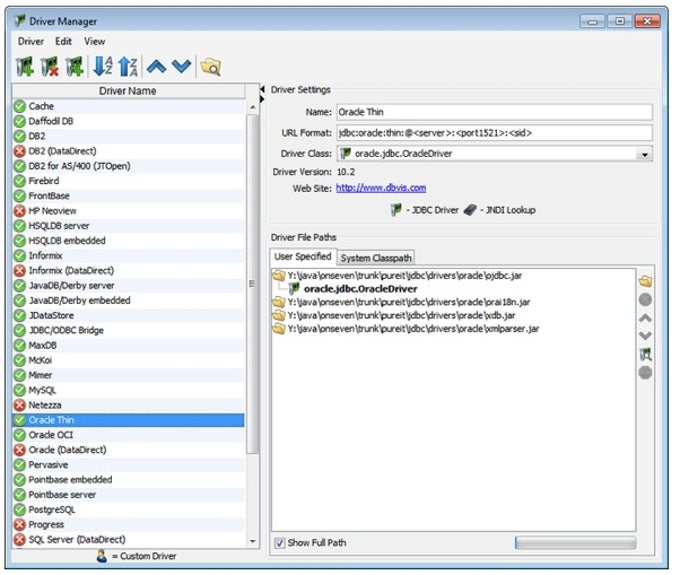Select the FrontBase driver
This screenshot has width=680, height=575.
click(x=128, y=196)
